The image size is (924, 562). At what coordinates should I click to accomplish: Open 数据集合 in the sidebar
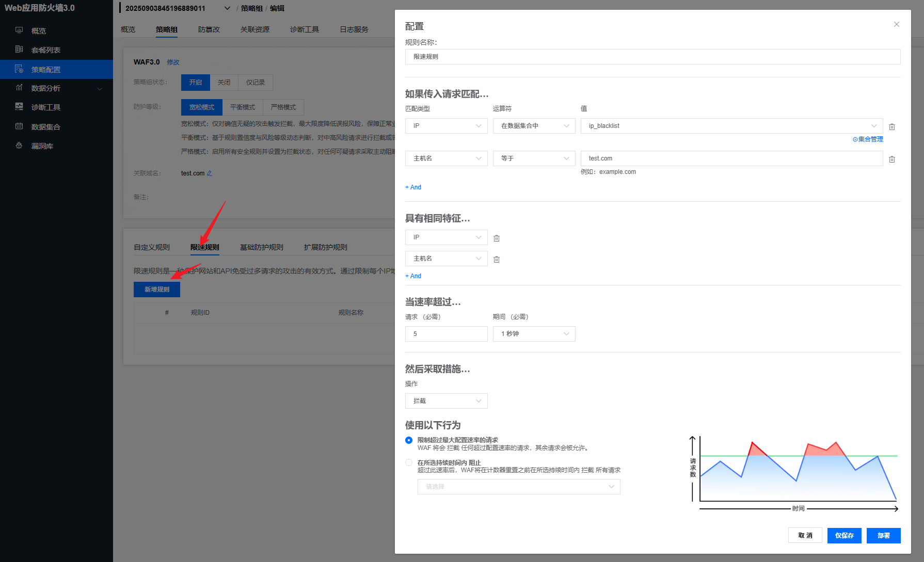click(45, 127)
